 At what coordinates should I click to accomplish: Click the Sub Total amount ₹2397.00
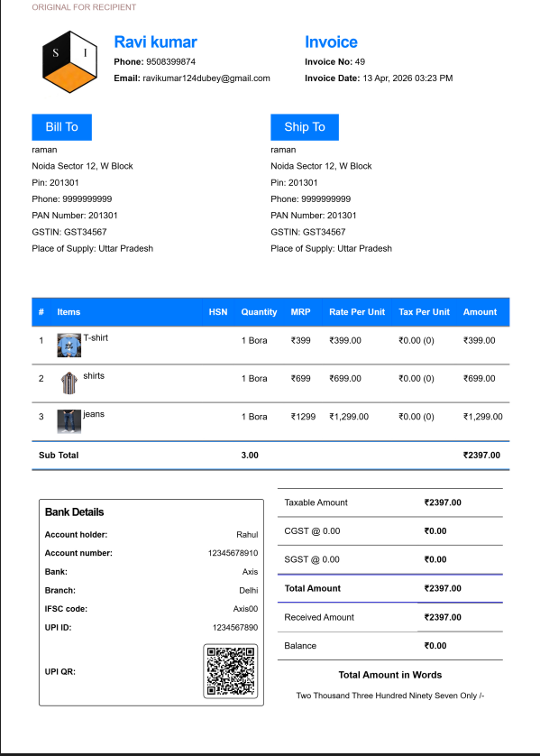tap(481, 456)
